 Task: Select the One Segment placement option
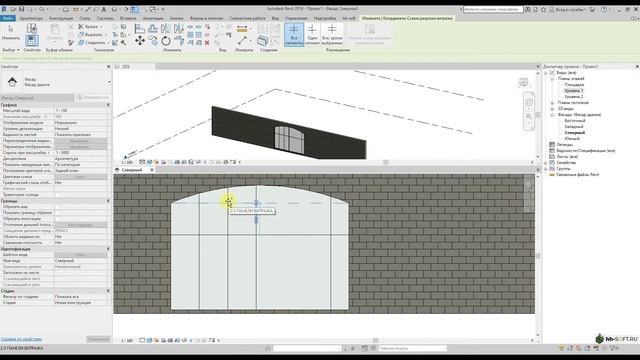(x=312, y=34)
